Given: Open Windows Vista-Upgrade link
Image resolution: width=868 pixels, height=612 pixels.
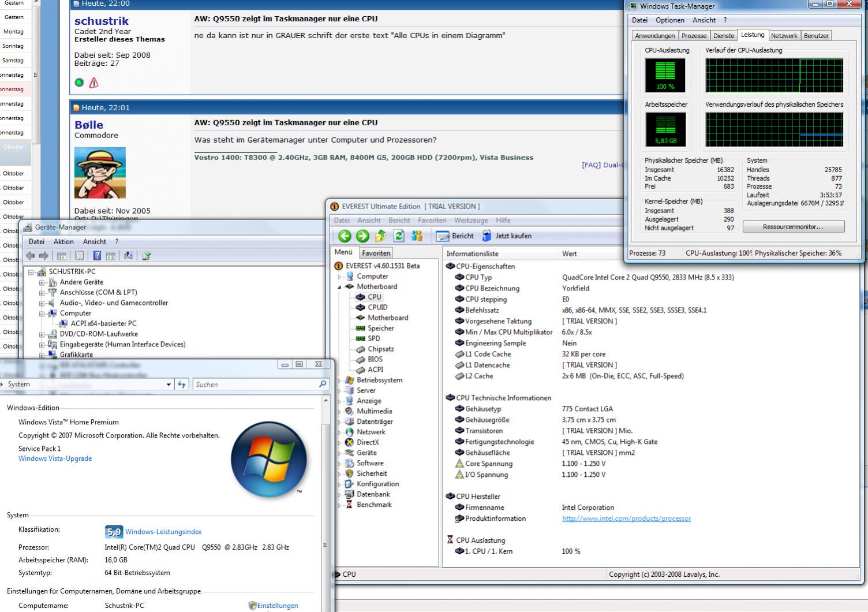Looking at the screenshot, I should (x=55, y=458).
